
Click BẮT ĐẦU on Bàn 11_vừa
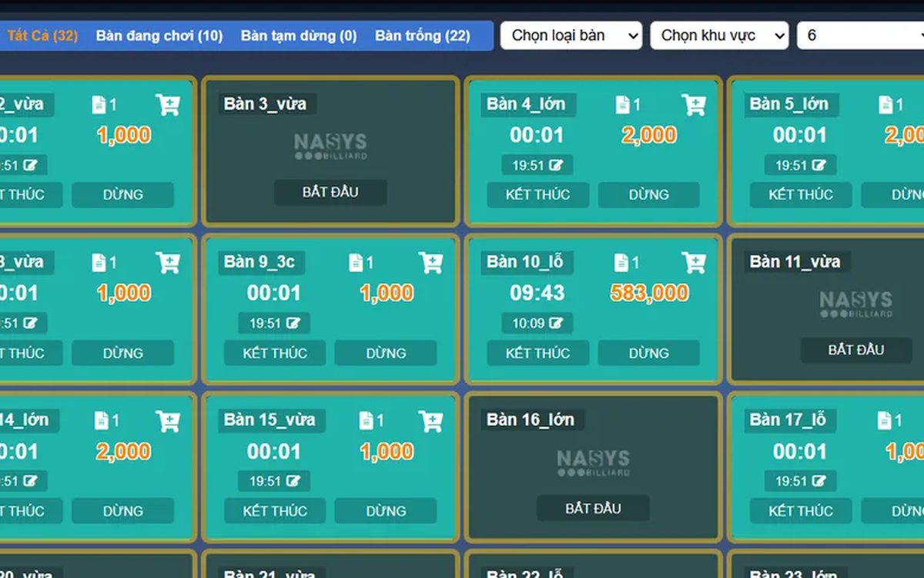coord(856,350)
